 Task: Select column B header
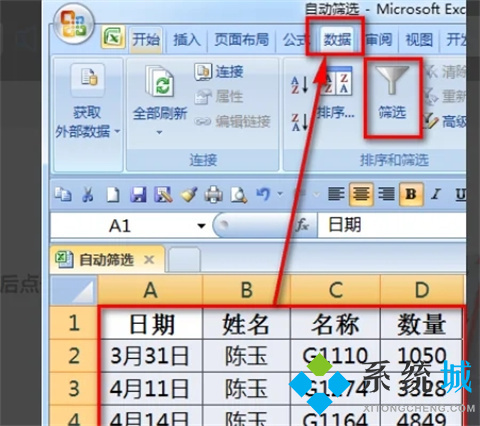pos(246,289)
